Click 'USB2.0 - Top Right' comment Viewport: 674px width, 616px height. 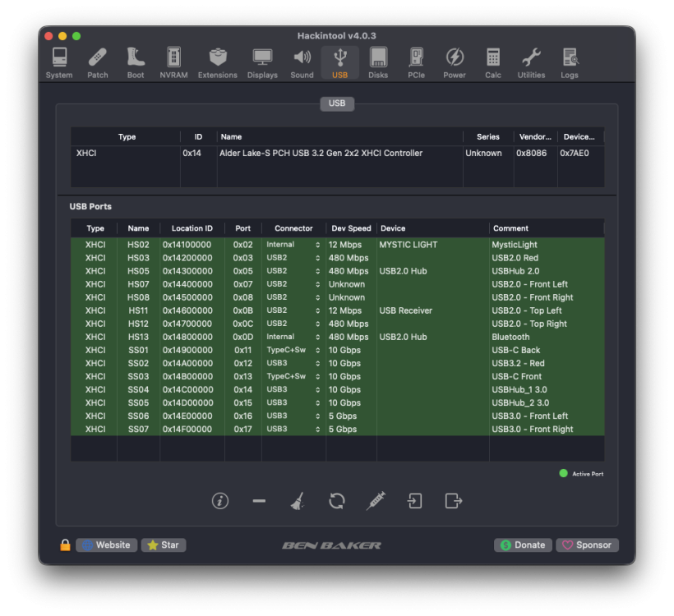pyautogui.click(x=529, y=324)
